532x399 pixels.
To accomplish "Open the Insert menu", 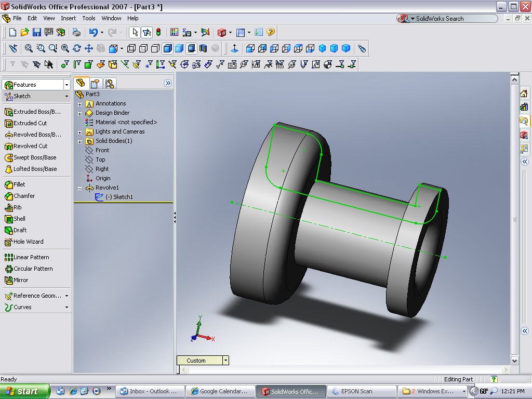I will (68, 18).
